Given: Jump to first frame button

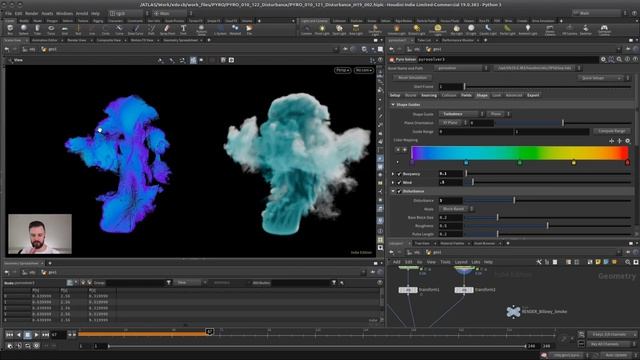Looking at the screenshot, I should pos(9,335).
